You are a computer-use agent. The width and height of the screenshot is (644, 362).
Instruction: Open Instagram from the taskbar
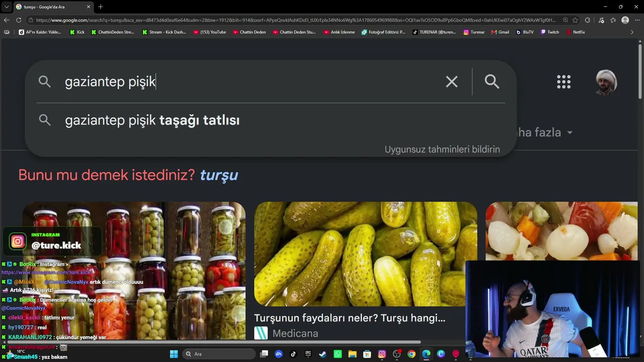pos(382,354)
